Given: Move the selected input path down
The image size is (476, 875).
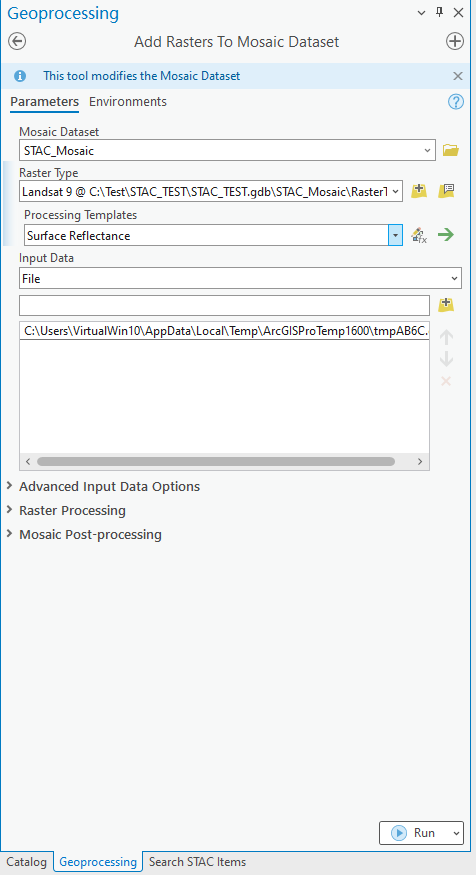Looking at the screenshot, I should click(446, 359).
